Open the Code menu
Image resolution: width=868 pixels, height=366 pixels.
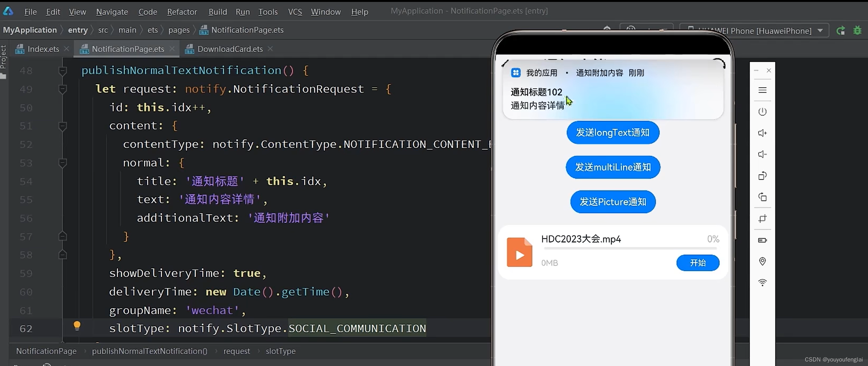tap(148, 12)
